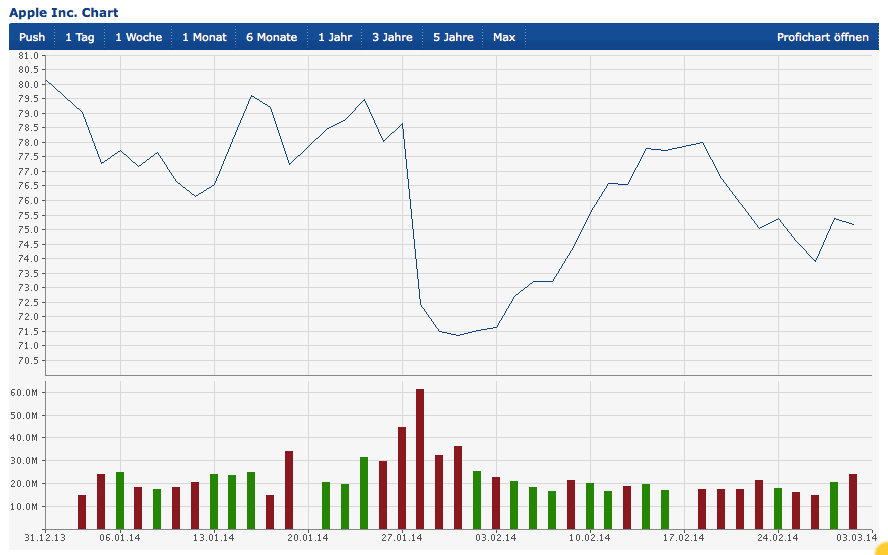Click the 06.01.14 date label
This screenshot has height=555, width=888.
coord(120,538)
